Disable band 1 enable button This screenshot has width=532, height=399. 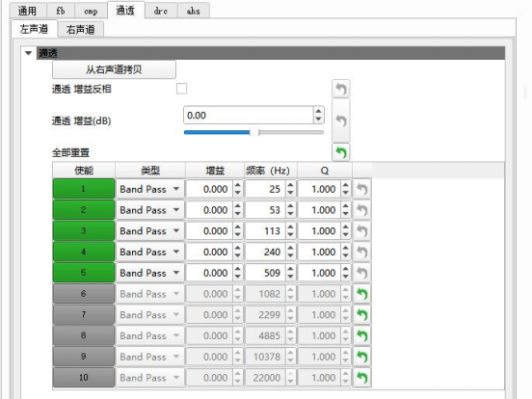click(84, 189)
